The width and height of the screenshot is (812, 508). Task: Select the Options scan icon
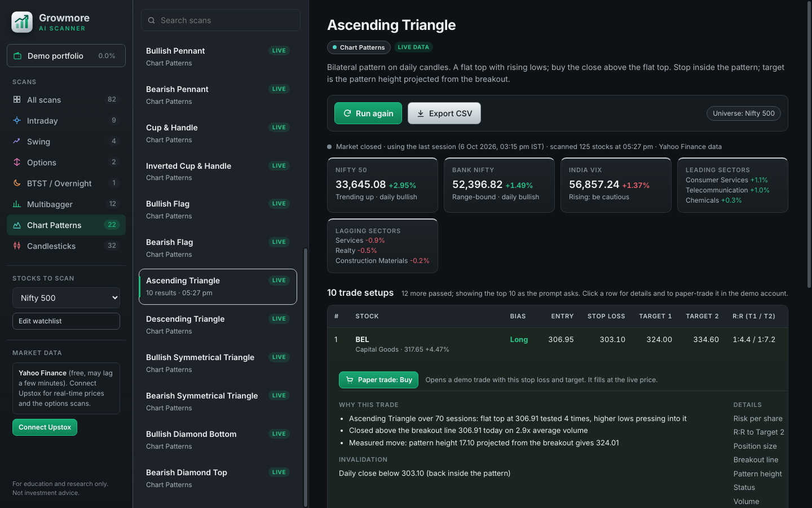point(17,162)
